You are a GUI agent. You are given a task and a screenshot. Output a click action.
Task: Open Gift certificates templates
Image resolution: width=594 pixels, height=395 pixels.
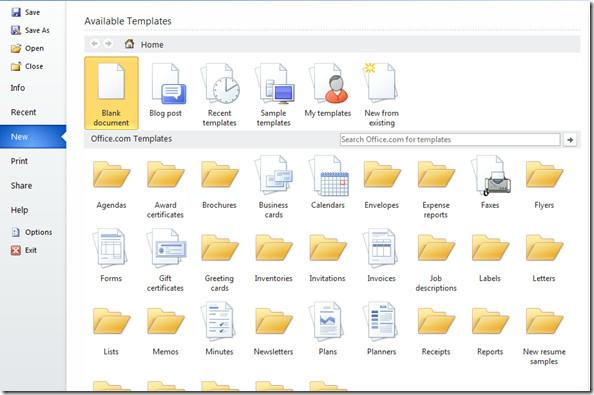pos(165,260)
